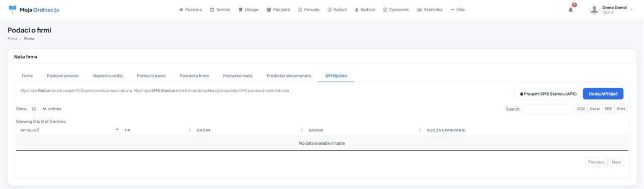This screenshot has width=644, height=189.
Task: Click 'Showing 0 to 0 of 0 entries' text
Action: (41, 121)
